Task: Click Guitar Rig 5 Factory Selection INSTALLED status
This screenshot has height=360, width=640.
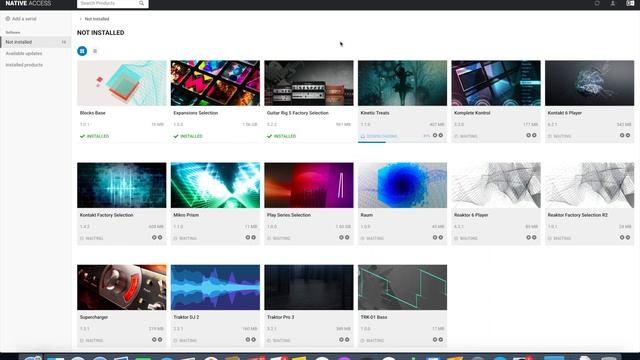Action: 281,136
